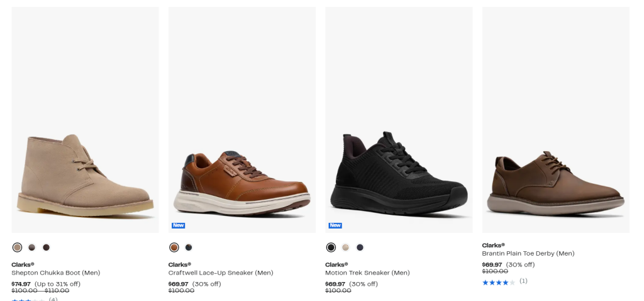
Task: Click the Brantin Derby star rating
Action: tap(498, 282)
